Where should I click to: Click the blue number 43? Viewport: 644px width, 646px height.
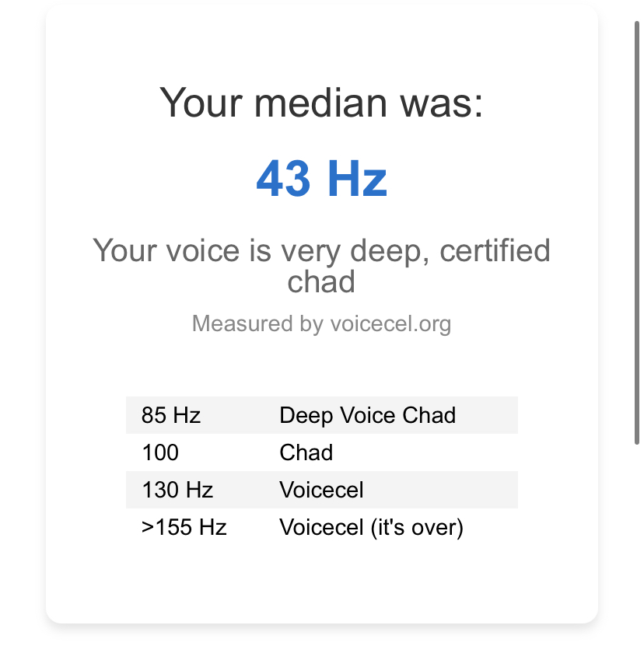tap(285, 178)
